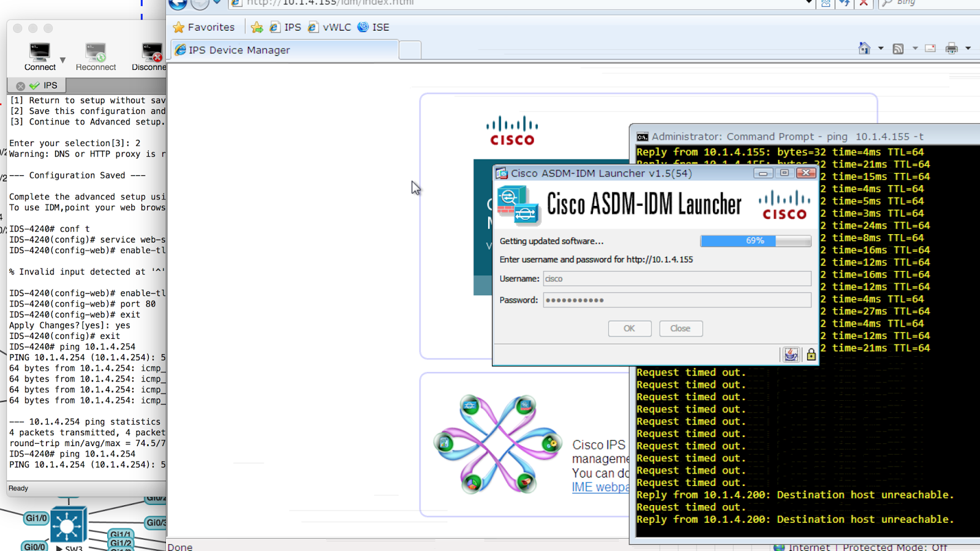
Task: Minimize the Cisco ASDM-IDM Launcher window
Action: [763, 173]
